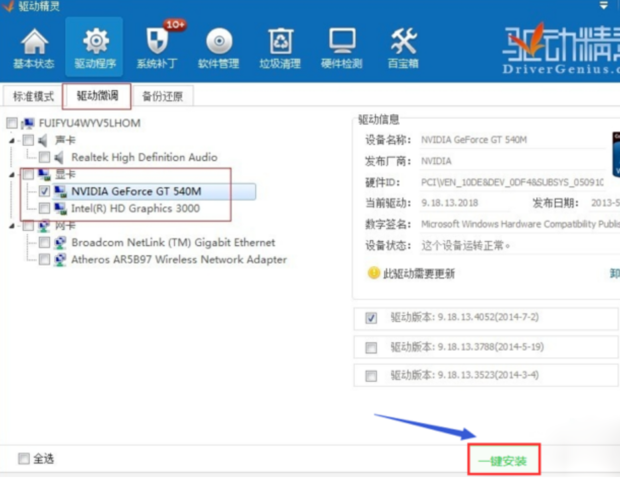The image size is (620, 479).
Task: Open 软件管理 disc icon
Action: pyautogui.click(x=219, y=41)
